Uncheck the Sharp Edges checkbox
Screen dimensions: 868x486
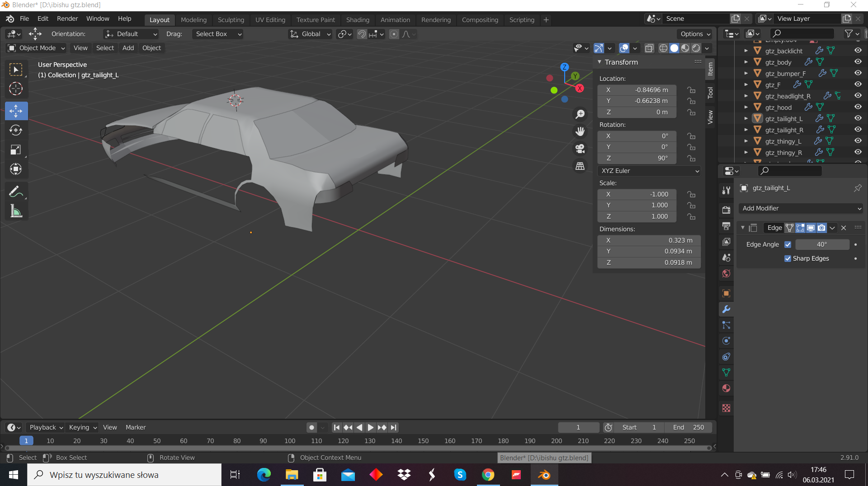(x=788, y=258)
